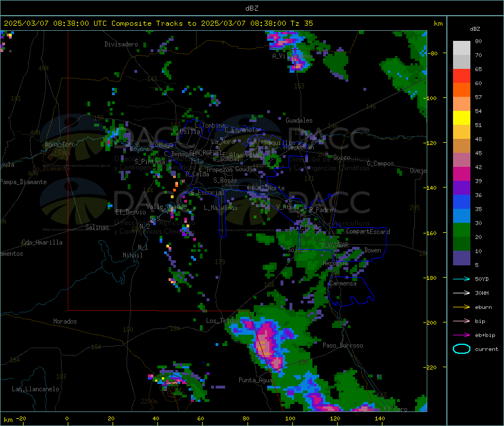Viewport: 504px width, 426px height.
Task: Click the '50YD' legend label
Action: coord(482,279)
